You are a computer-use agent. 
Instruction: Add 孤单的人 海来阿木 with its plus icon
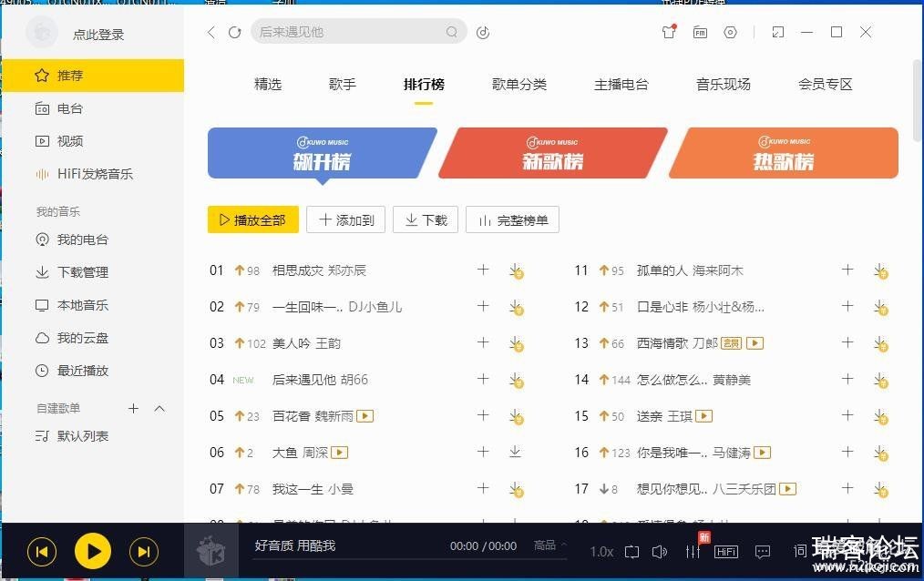(847, 270)
